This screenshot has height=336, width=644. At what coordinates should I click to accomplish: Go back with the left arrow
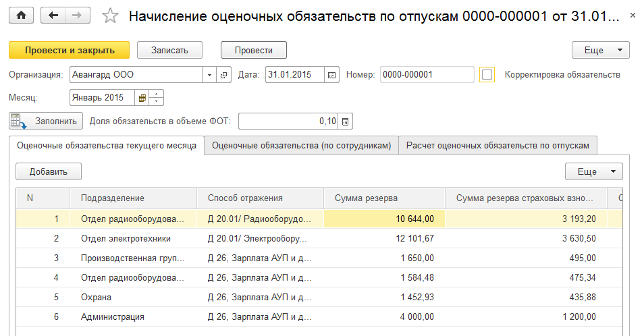(53, 16)
